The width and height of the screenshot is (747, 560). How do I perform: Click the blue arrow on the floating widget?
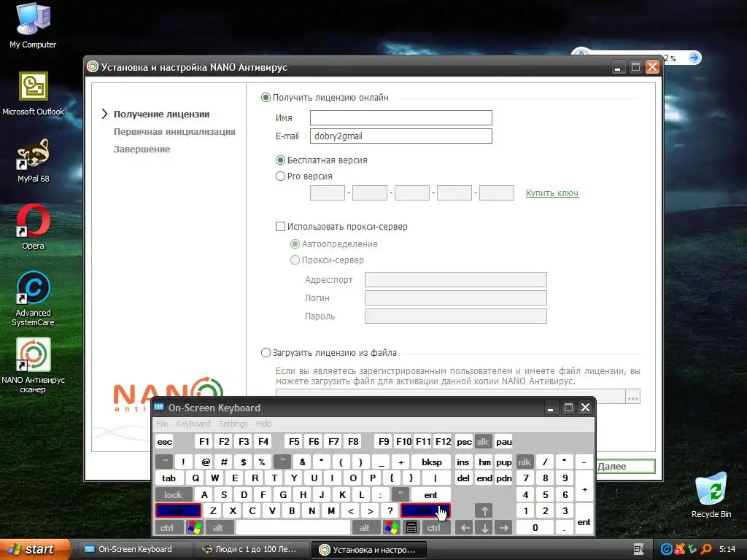click(694, 58)
